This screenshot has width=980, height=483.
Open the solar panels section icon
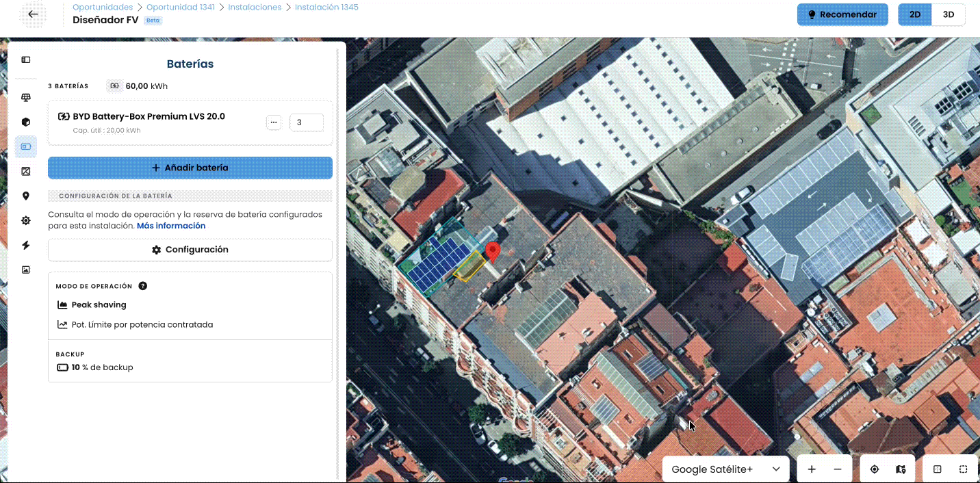point(26,98)
